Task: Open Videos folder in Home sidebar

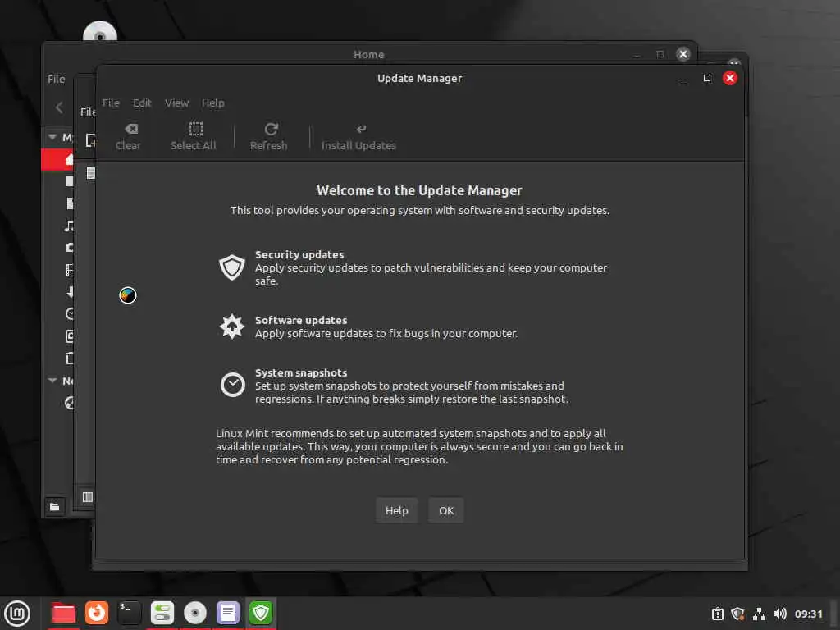Action: point(69,270)
